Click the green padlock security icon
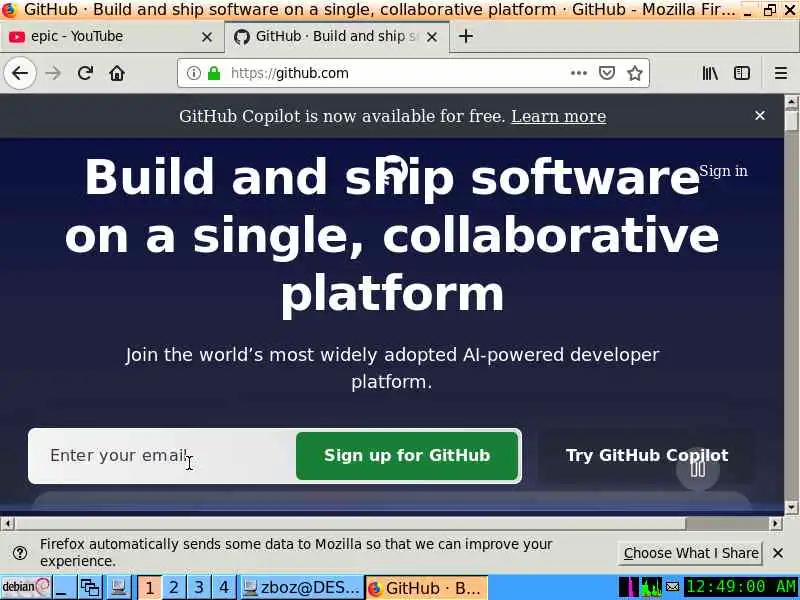 point(214,73)
